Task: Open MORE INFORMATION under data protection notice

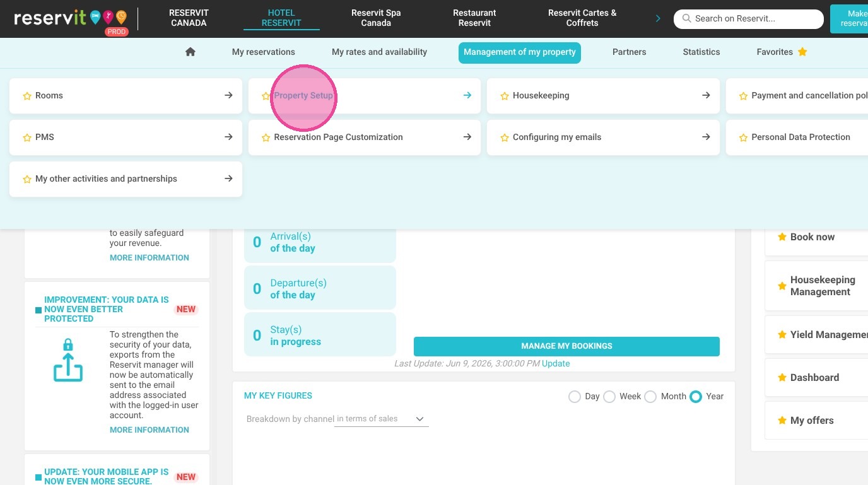Action: pos(150,430)
